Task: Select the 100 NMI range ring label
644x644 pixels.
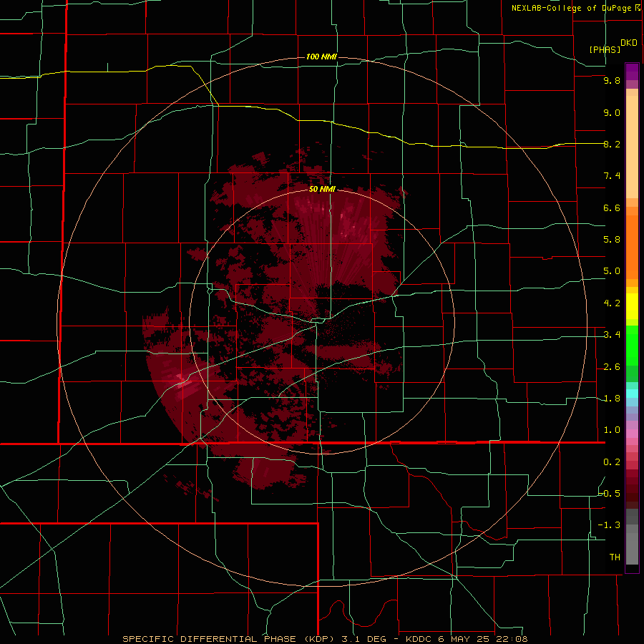Action: pyautogui.click(x=321, y=57)
